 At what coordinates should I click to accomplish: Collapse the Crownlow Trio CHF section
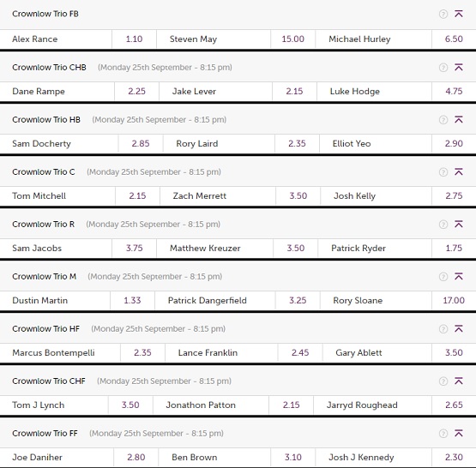(x=459, y=381)
